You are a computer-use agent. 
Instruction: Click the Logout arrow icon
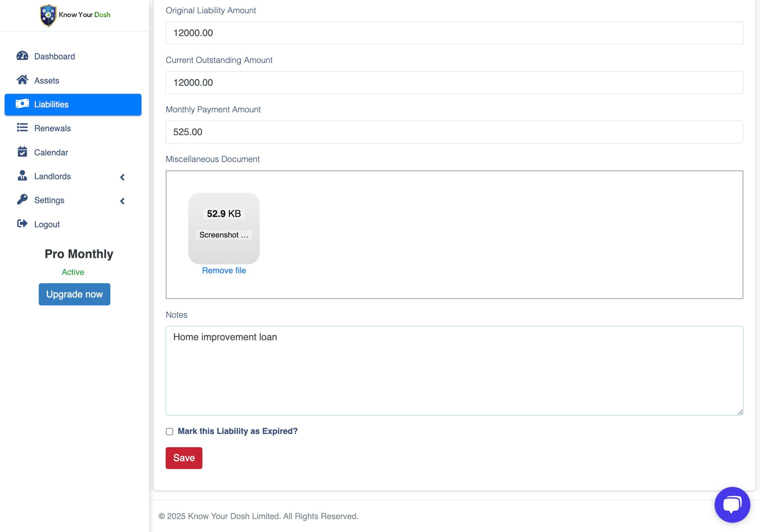tap(22, 224)
